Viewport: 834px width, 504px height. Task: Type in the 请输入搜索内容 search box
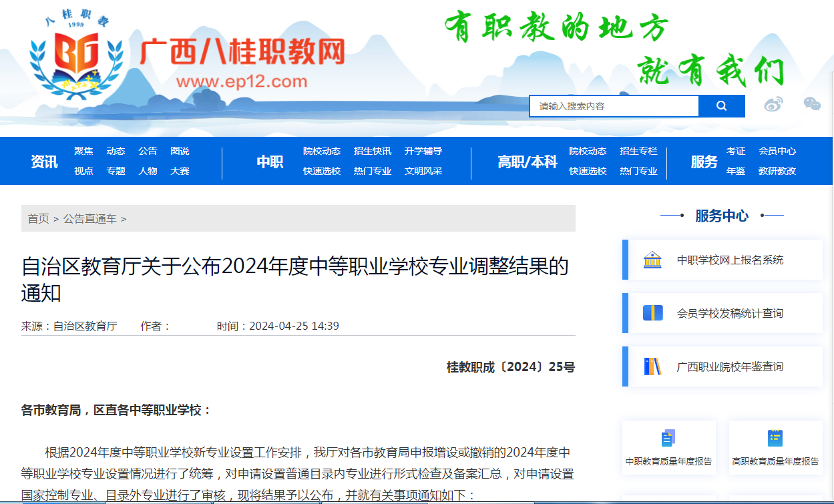[x=614, y=106]
